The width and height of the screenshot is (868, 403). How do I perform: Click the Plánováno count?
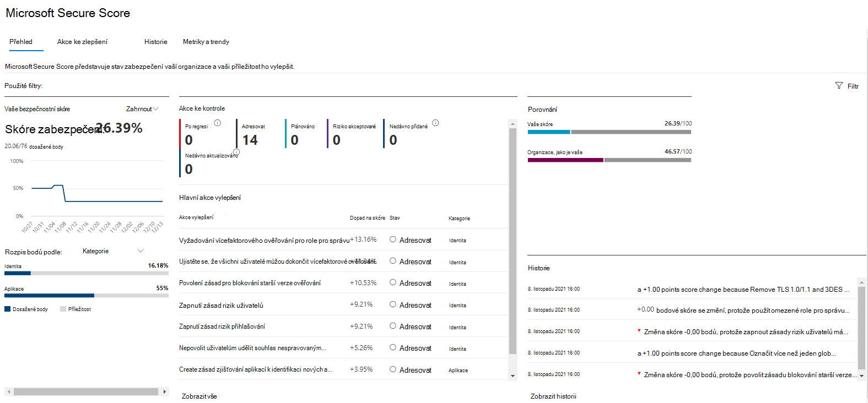coord(295,140)
